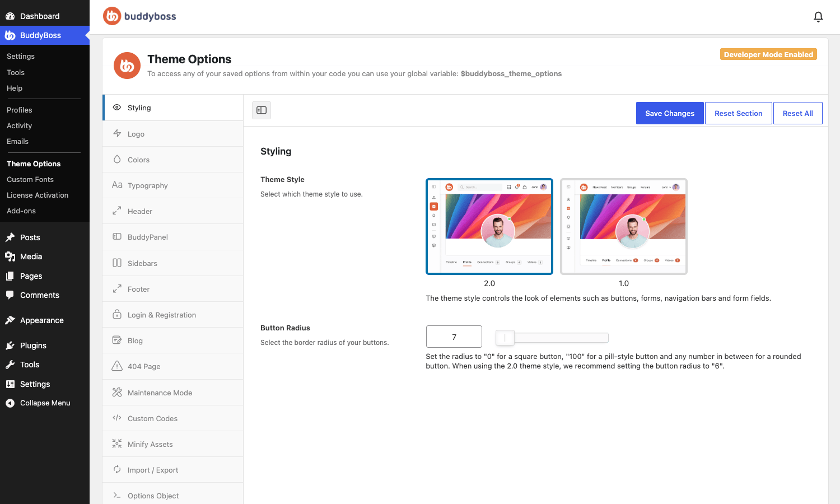Click the Minify Assets compress icon
Viewport: 840px width, 504px height.
point(117,444)
